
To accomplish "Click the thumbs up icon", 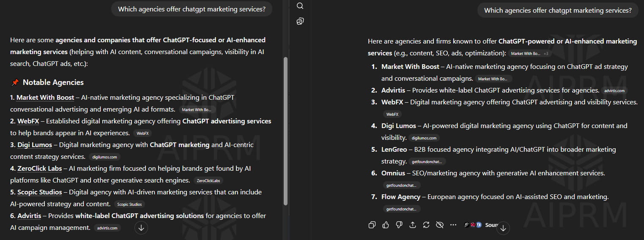I will pyautogui.click(x=386, y=225).
